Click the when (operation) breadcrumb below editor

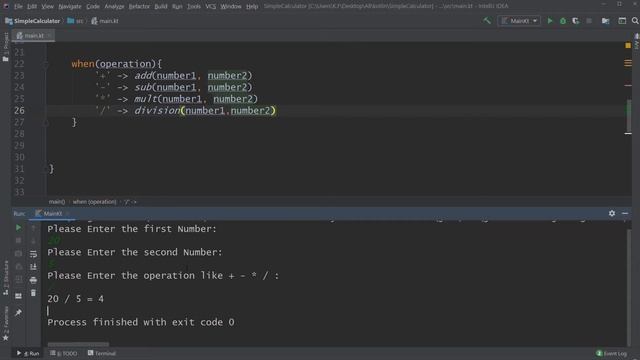click(x=94, y=202)
